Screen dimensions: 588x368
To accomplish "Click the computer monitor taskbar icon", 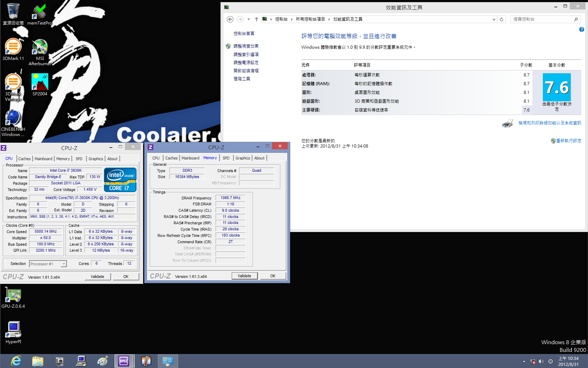I will point(81,361).
